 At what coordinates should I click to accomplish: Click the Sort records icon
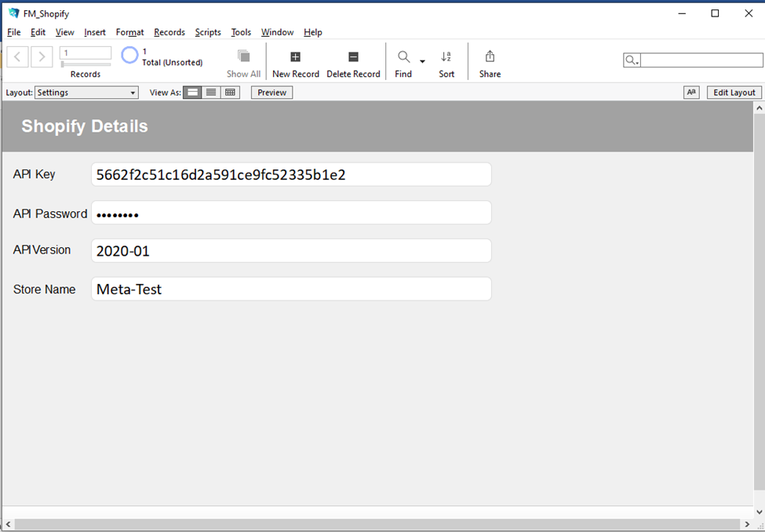pos(446,57)
